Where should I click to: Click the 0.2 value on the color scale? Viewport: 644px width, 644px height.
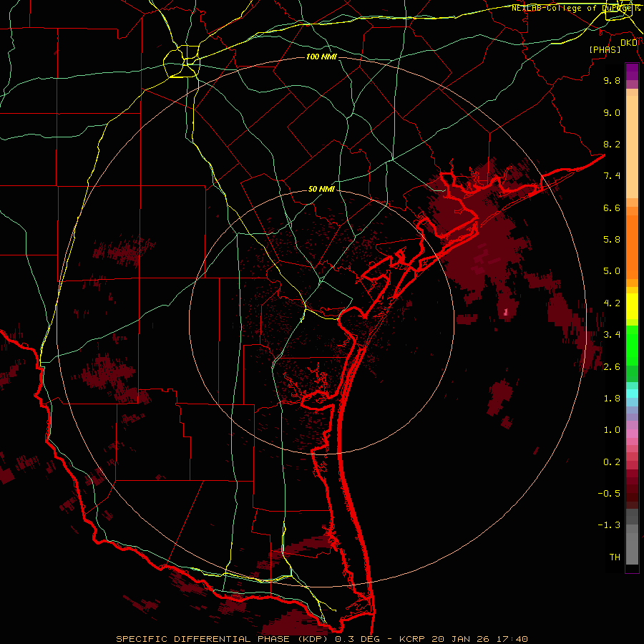click(x=612, y=462)
